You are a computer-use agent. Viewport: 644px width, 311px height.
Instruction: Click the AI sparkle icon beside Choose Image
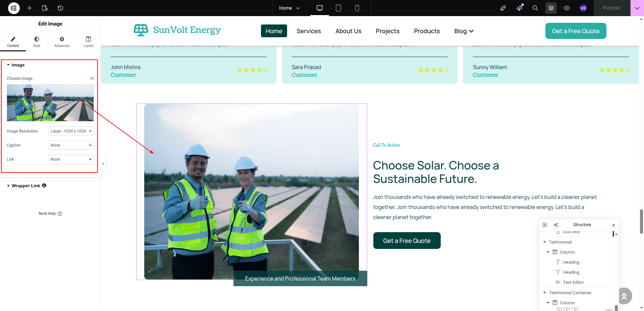tap(92, 79)
